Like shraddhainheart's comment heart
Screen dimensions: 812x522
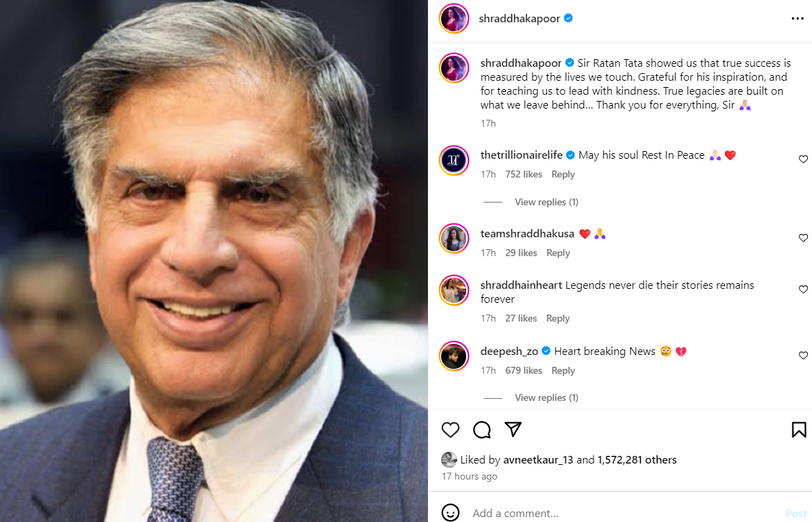click(x=803, y=290)
